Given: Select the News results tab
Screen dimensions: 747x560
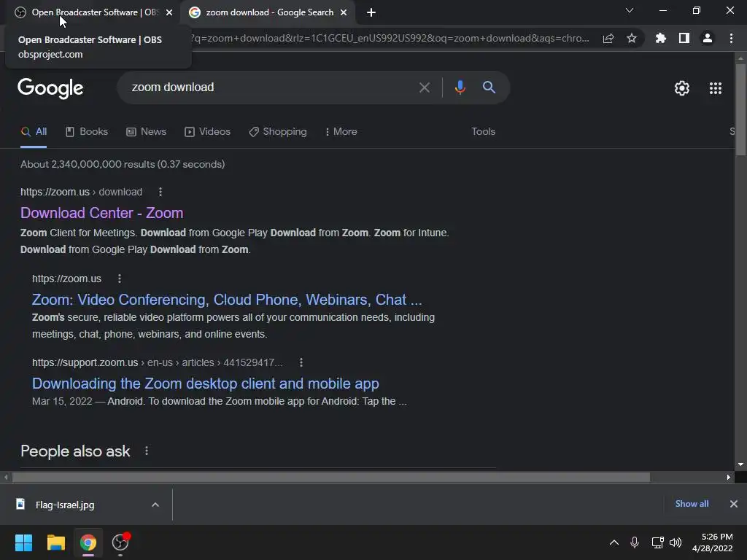Looking at the screenshot, I should pos(146,132).
